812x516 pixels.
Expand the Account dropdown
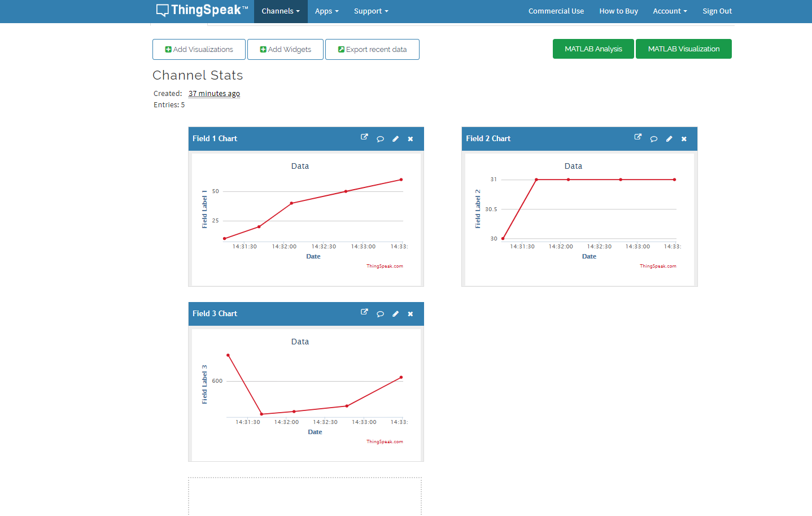click(670, 11)
